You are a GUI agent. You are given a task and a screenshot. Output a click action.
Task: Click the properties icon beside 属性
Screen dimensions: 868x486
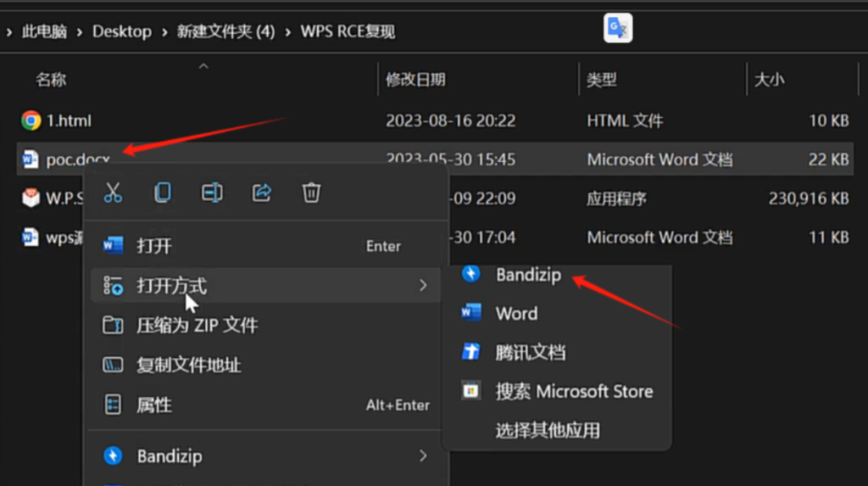coord(113,405)
